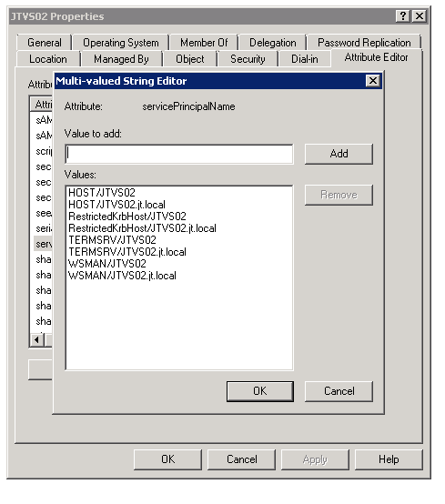Switch to the General tab

pos(45,43)
